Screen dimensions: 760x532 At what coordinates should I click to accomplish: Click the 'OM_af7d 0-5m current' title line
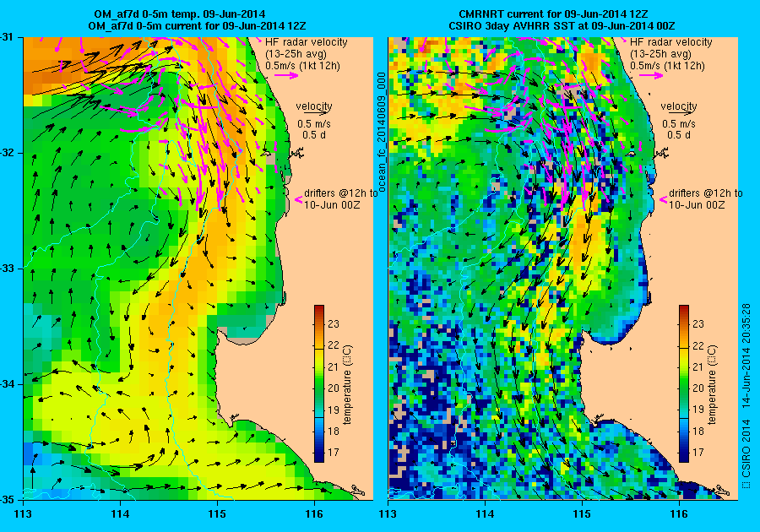tap(198, 25)
